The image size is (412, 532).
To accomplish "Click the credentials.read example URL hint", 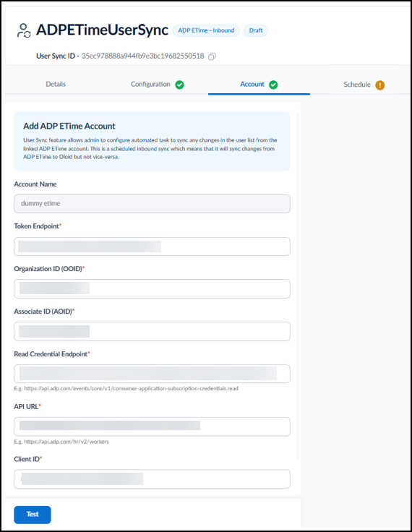I will point(126,388).
